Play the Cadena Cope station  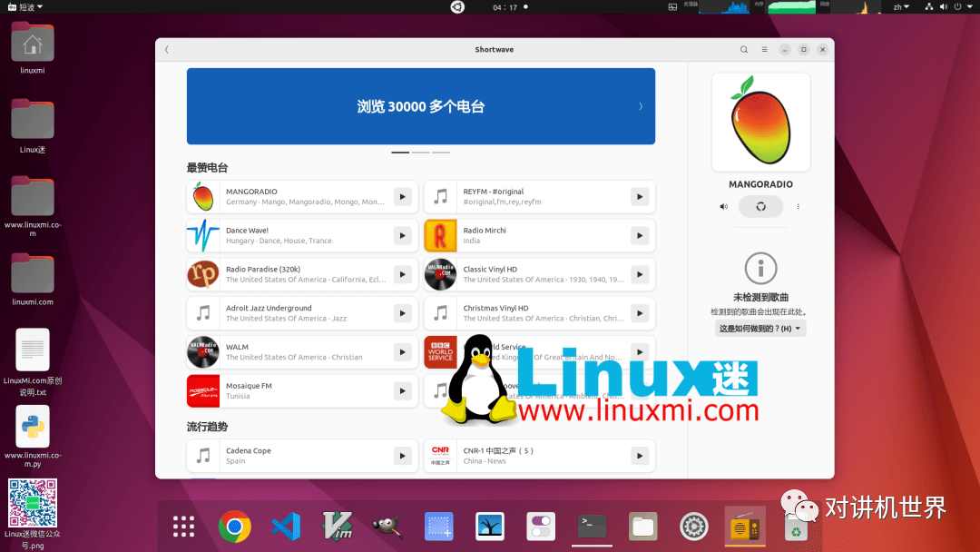tap(403, 456)
